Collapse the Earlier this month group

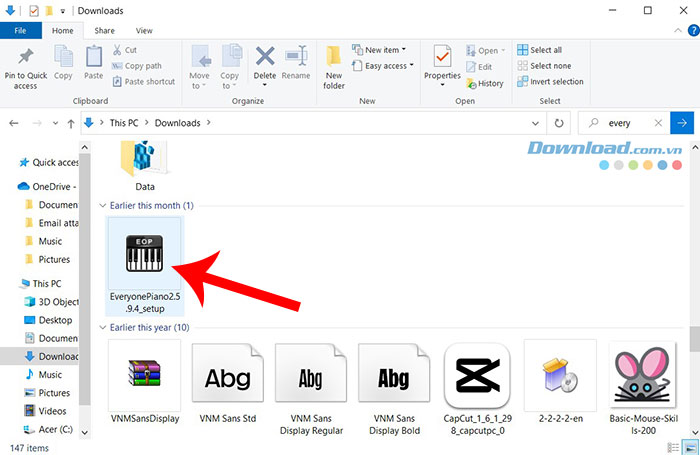[103, 205]
